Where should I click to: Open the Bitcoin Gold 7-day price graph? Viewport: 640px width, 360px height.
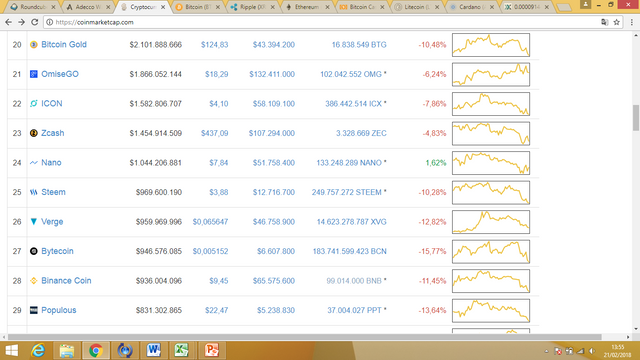(491, 45)
